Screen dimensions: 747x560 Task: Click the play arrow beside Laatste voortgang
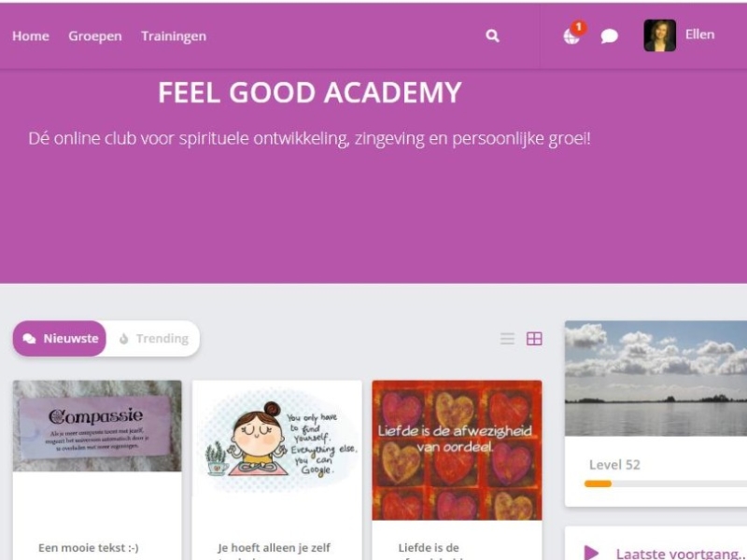point(591,553)
